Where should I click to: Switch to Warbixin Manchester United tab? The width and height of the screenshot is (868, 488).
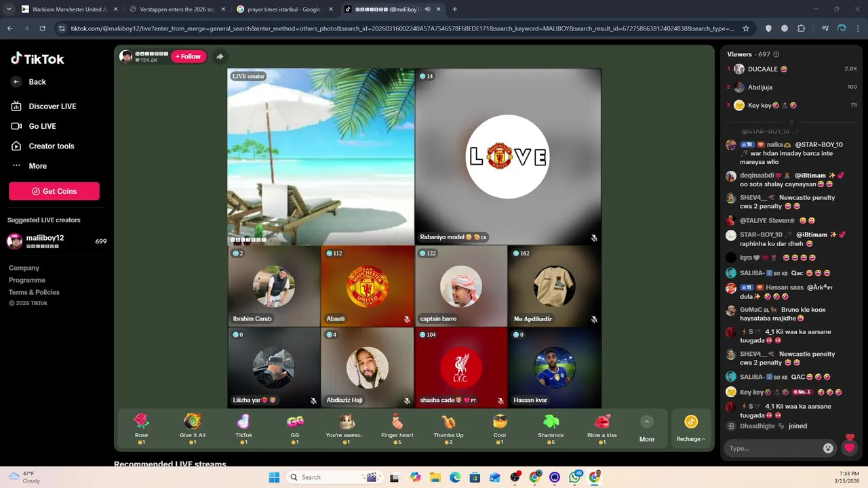68,9
